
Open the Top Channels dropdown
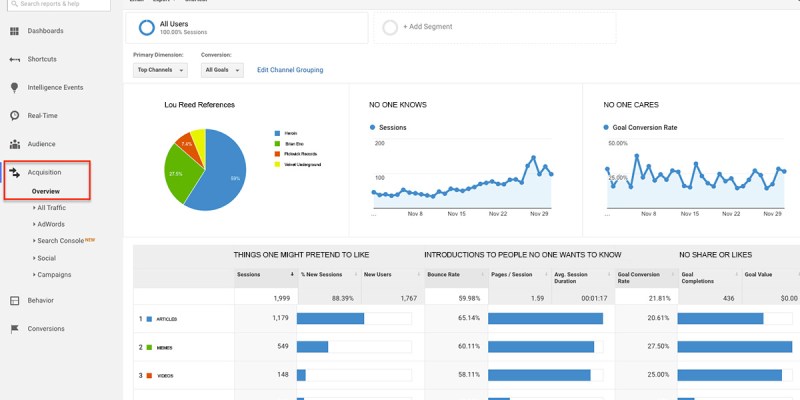pos(161,70)
